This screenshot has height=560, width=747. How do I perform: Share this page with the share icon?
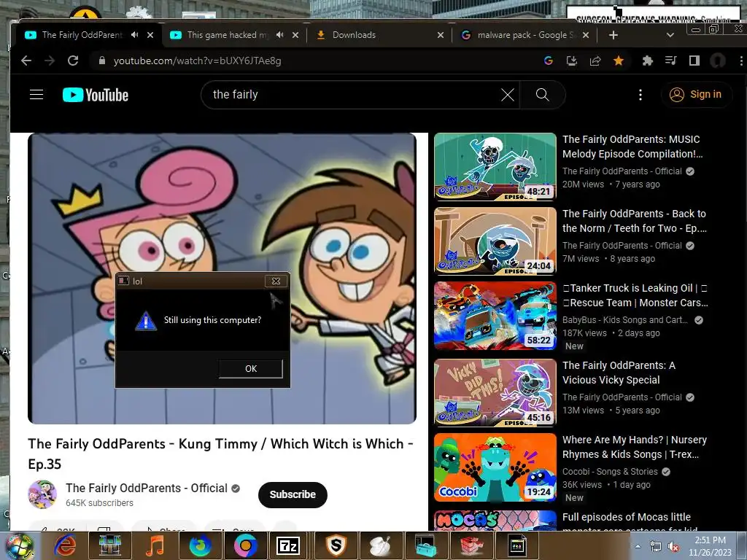(595, 61)
